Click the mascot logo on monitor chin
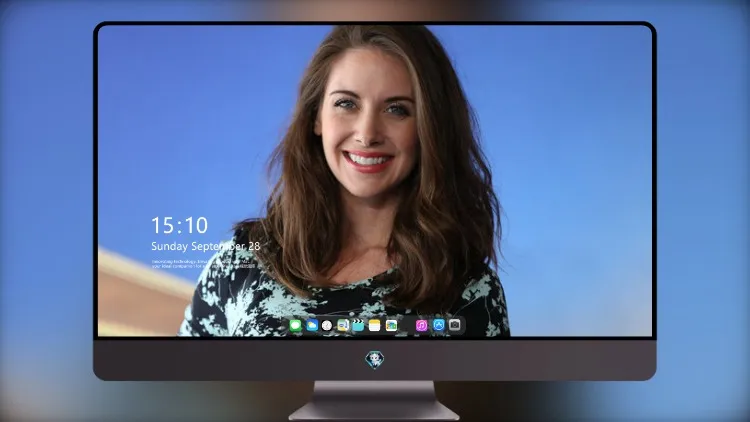Viewport: 750px width, 422px height. (x=375, y=359)
